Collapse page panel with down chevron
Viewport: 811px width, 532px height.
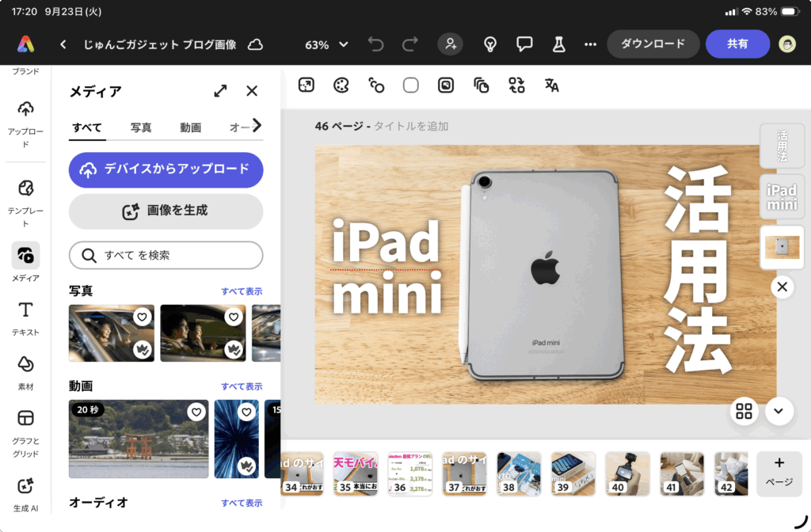tap(779, 411)
